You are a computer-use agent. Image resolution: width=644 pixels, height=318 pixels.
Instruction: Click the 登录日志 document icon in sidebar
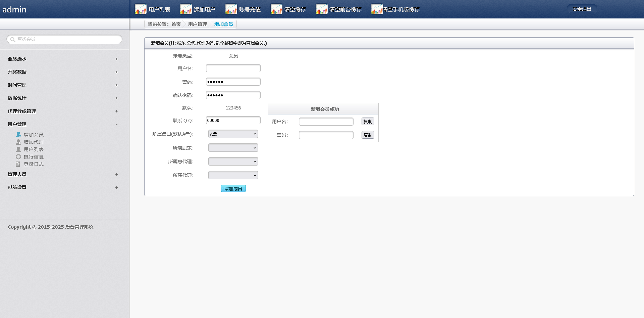[x=18, y=164]
